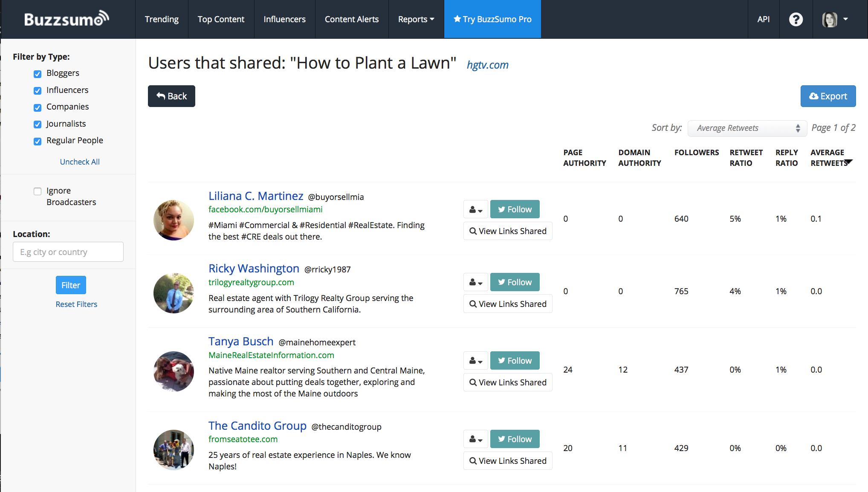Open Tanya Busch profile
This screenshot has width=868, height=492.
tap(241, 342)
